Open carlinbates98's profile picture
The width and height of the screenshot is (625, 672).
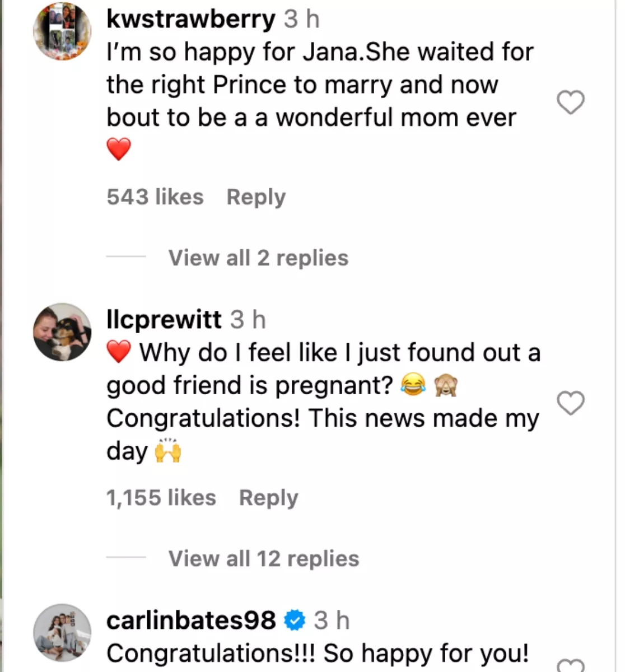pos(62,633)
